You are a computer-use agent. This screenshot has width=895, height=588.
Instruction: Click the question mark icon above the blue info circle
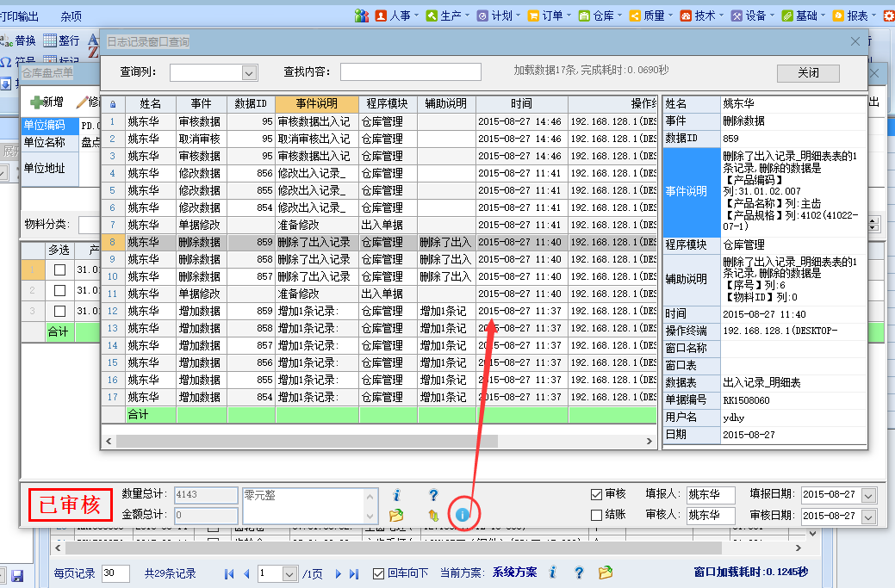tap(433, 495)
